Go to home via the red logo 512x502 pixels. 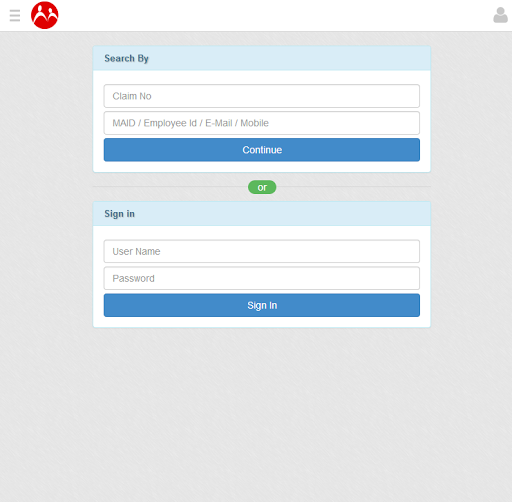(x=45, y=15)
